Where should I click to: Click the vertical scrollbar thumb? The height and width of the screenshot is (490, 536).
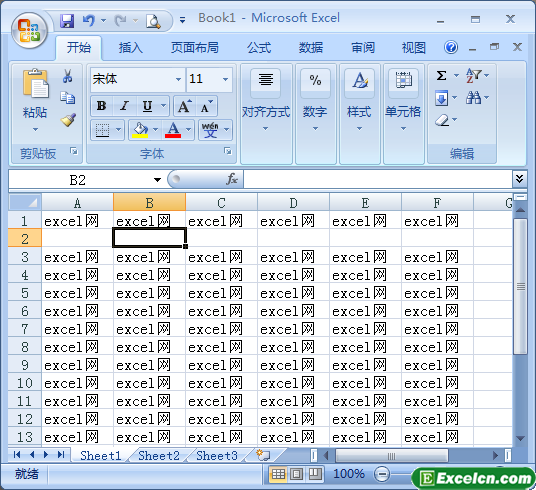[520, 287]
